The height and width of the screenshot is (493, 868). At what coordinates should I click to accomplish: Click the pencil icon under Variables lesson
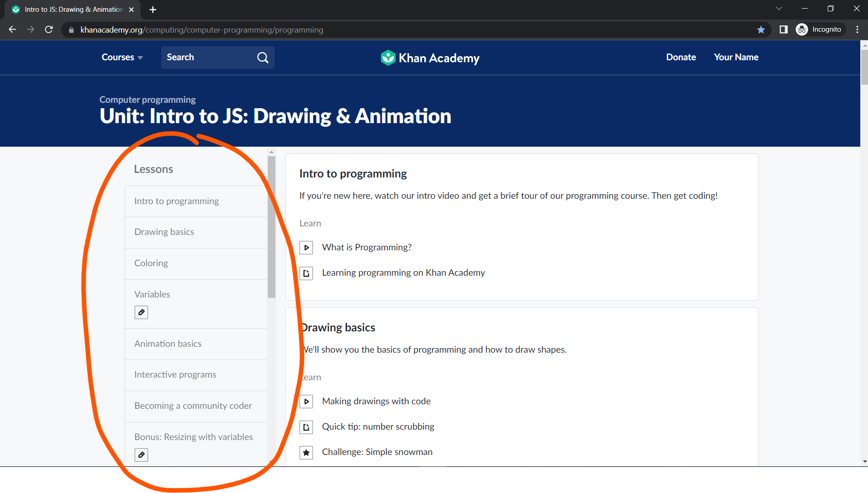(x=141, y=312)
